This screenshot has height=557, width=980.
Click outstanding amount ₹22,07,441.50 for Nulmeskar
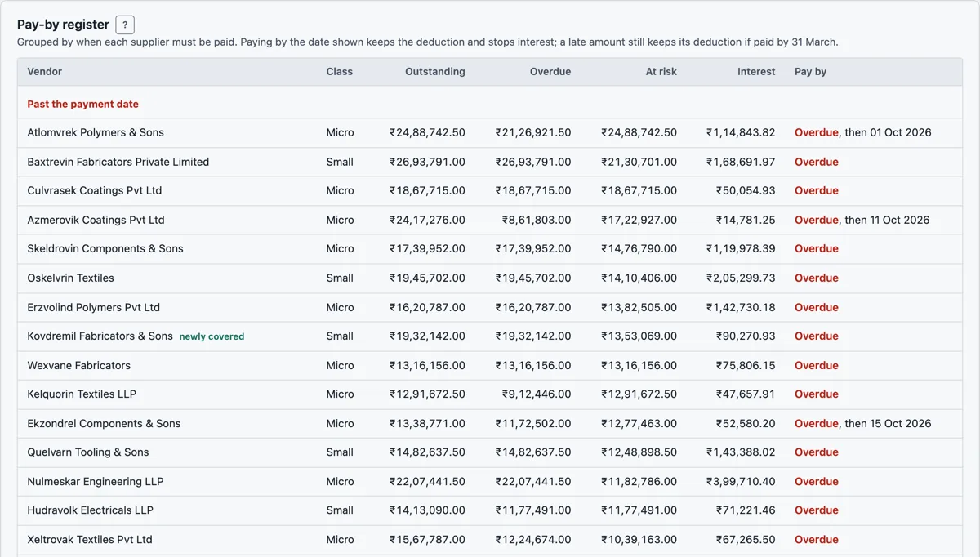427,481
